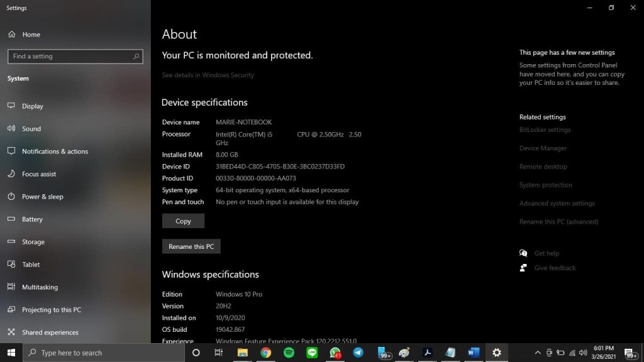644x362 pixels.
Task: Click the volume icon in the system tray
Action: (x=583, y=353)
